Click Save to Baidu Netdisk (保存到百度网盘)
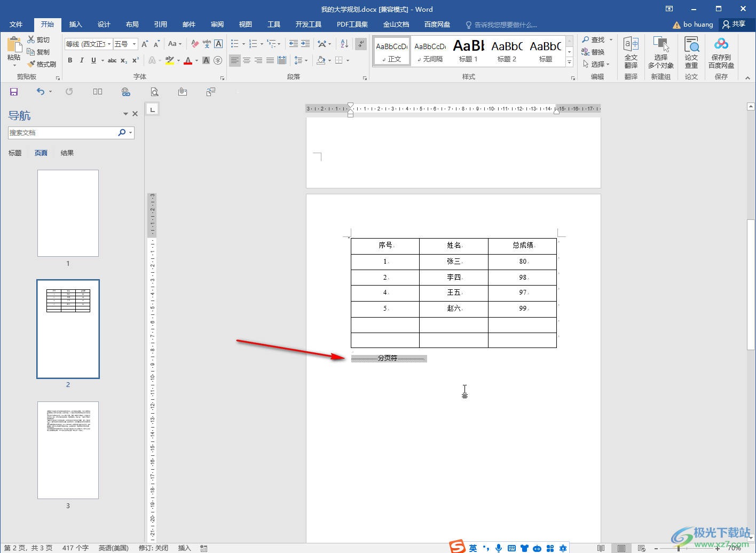Viewport: 756px width, 553px height. (721, 53)
